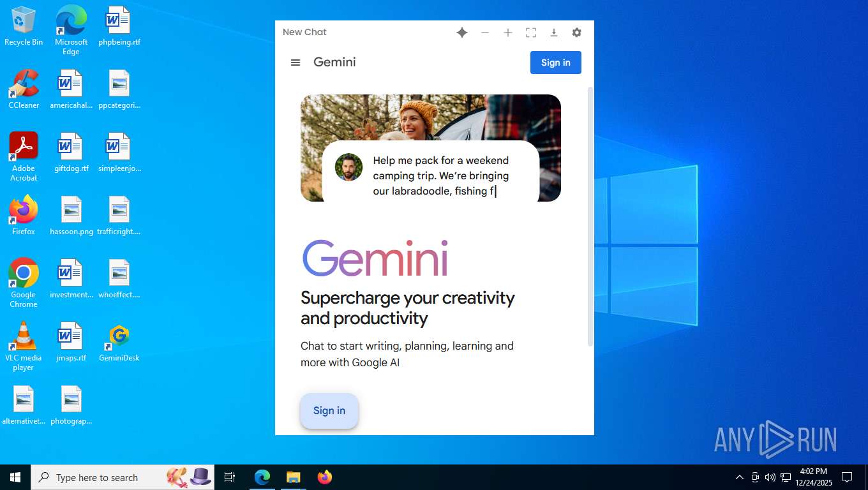
Task: Open Microsoft Edge from the taskbar
Action: click(262, 477)
